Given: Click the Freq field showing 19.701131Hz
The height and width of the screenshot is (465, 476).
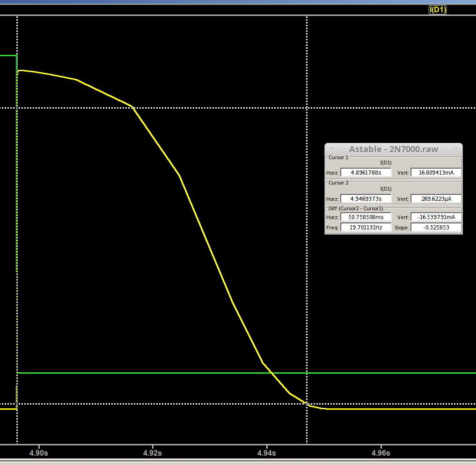Looking at the screenshot, I should pos(366,228).
